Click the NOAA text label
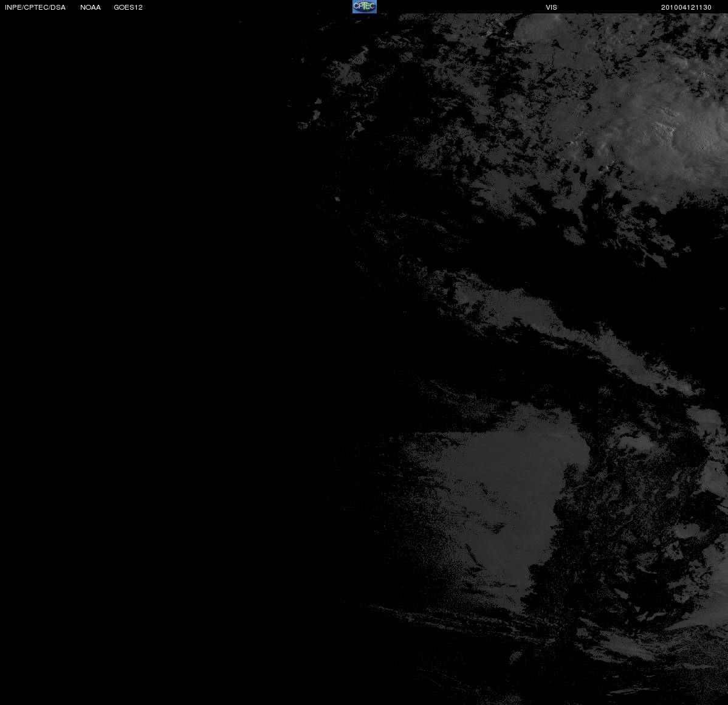728x705 pixels. 91,7
